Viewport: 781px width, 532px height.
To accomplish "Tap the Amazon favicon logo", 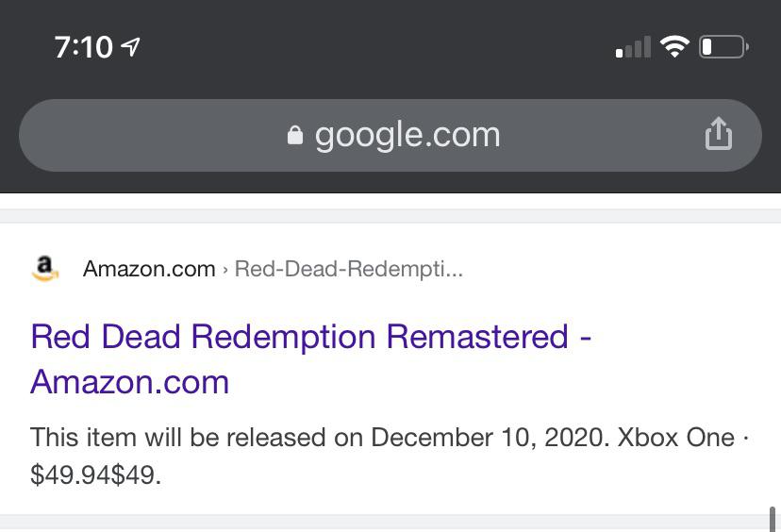I will [44, 269].
